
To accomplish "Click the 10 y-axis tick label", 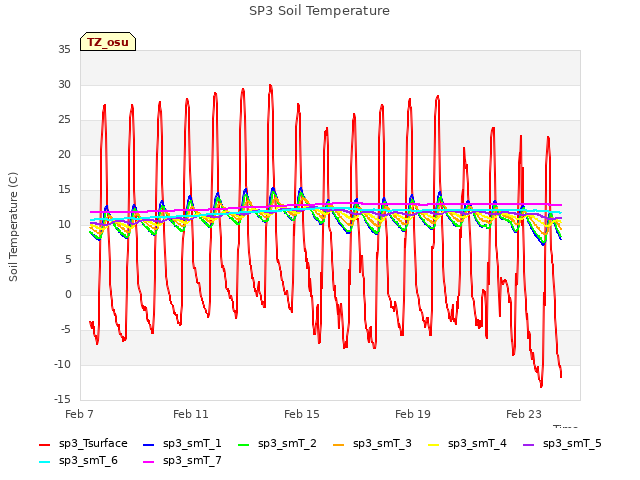I will [64, 224].
